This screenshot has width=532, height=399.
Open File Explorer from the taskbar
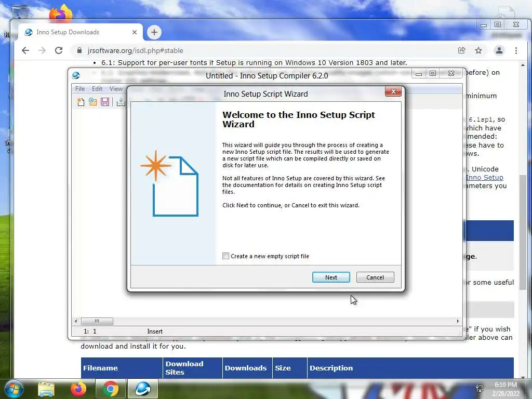point(46,389)
